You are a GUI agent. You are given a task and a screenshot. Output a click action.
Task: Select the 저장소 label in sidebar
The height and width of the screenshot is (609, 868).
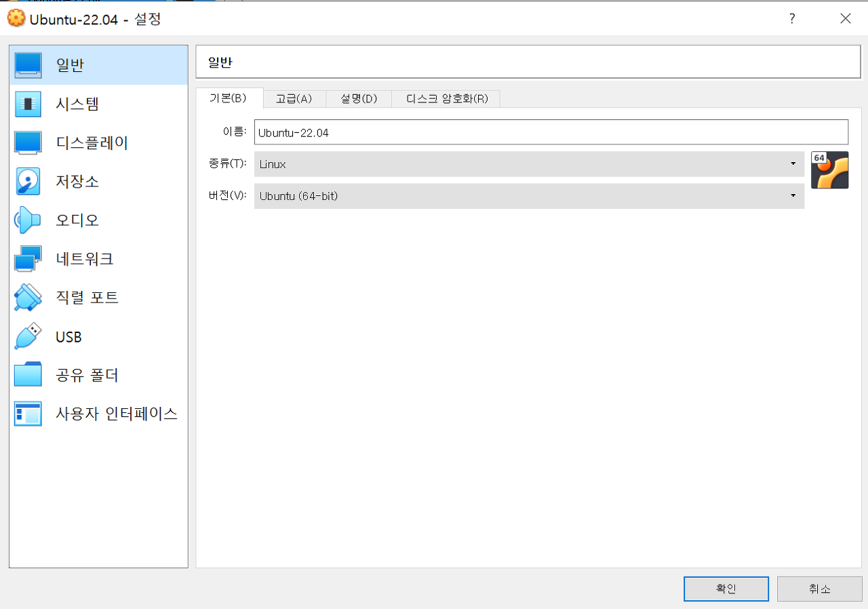77,181
